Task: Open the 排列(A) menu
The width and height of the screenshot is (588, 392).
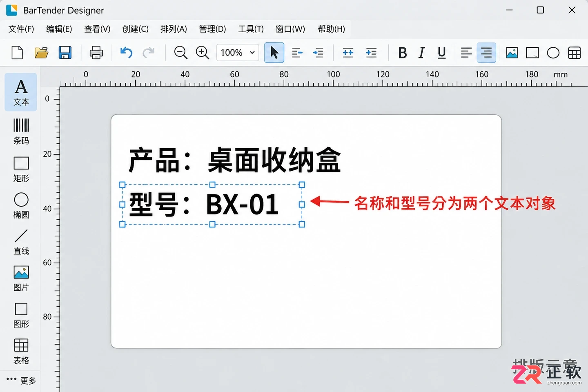Action: pos(174,29)
